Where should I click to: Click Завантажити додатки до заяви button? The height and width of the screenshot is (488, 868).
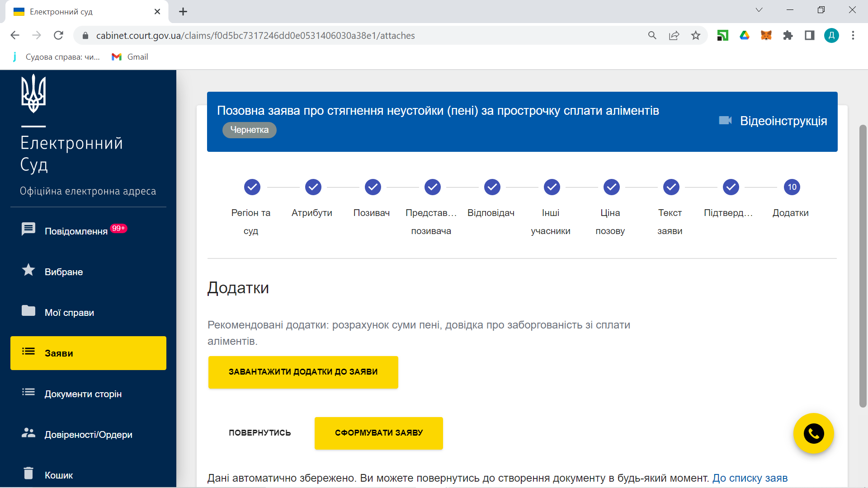point(303,372)
